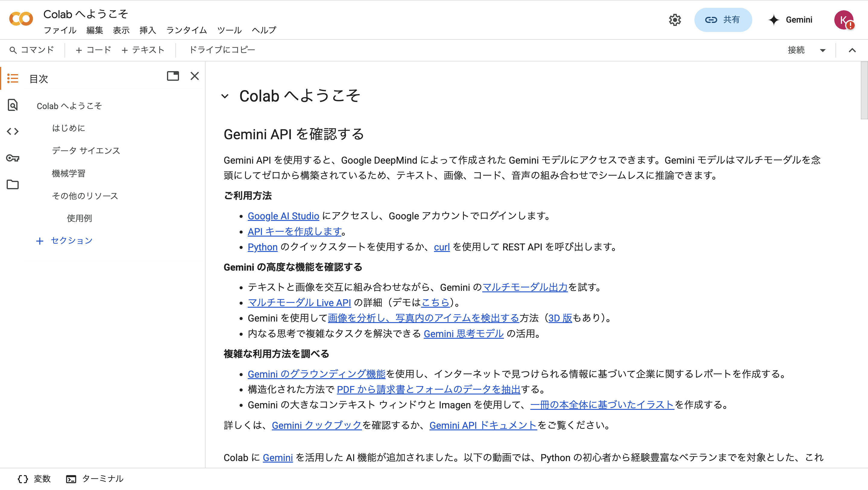Open the Gemini のグラウンディング機能 link
Viewport: 868px width, 490px height.
(x=316, y=374)
